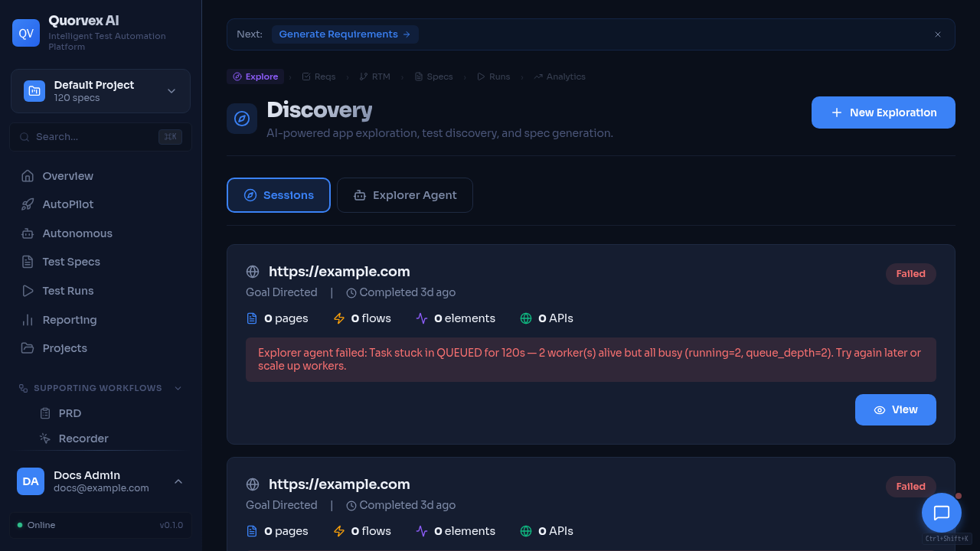The height and width of the screenshot is (551, 980).
Task: Click the QV Quorvex AI logo
Action: pos(26,33)
